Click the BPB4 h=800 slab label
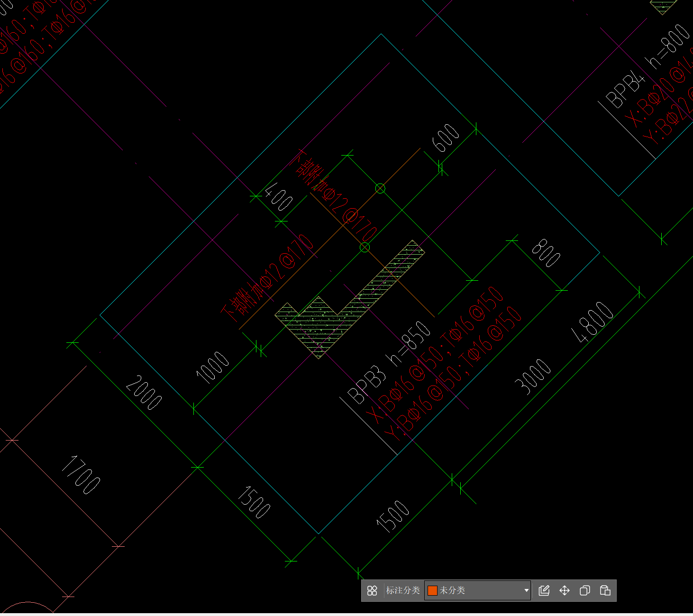 point(648,66)
